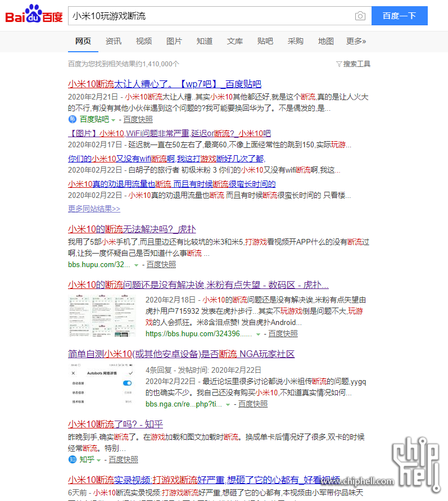Open 百度快照 beside https://bbs.hupu.com/324396
Image resolution: width=448 pixels, height=501 pixels.
[x=283, y=334]
